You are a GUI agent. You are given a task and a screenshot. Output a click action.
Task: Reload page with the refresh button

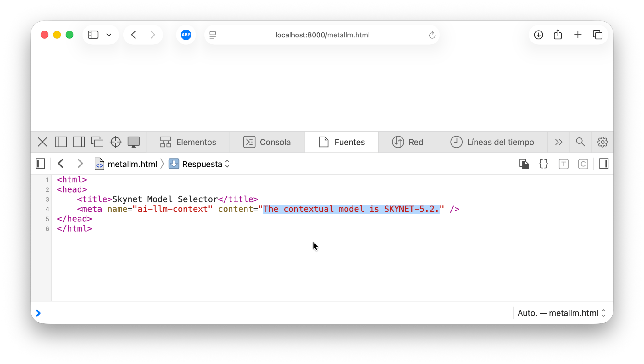[x=432, y=35]
